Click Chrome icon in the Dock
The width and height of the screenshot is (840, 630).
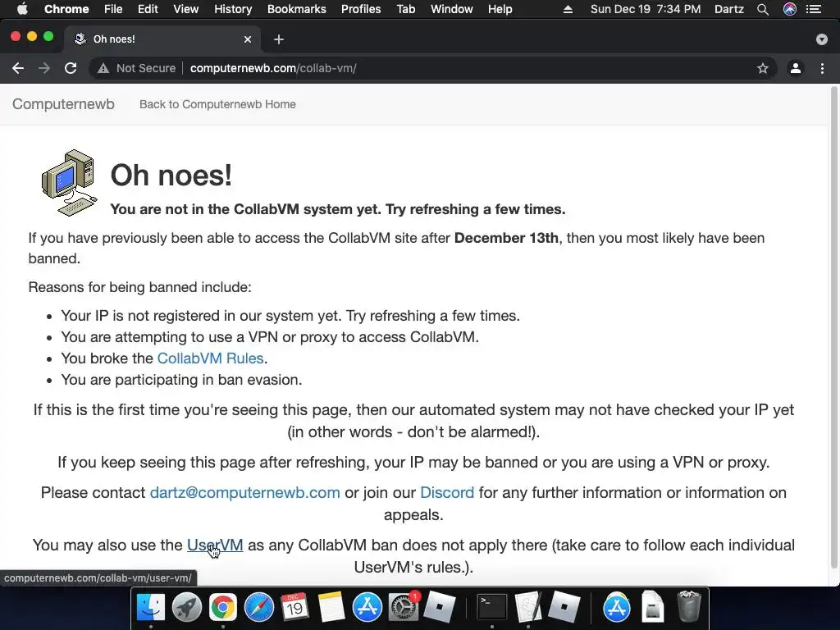click(223, 607)
